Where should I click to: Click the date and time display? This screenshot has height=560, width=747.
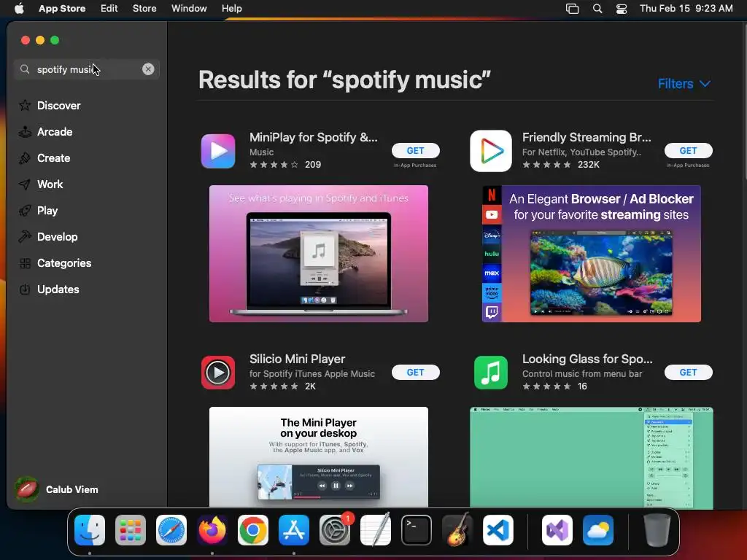[x=686, y=9]
